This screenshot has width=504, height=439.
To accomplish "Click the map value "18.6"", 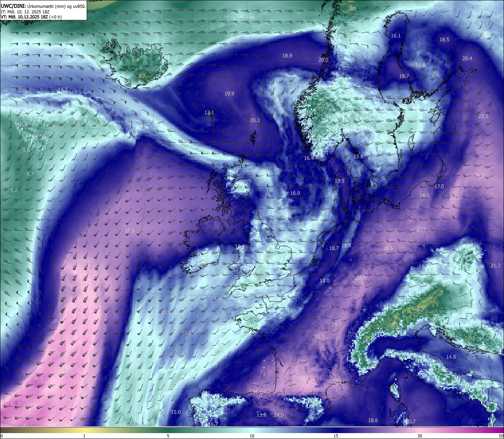I will (x=373, y=420).
